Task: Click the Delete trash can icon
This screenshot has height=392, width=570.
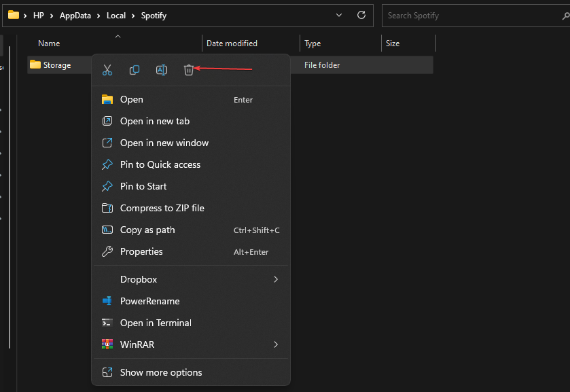Action: [189, 70]
